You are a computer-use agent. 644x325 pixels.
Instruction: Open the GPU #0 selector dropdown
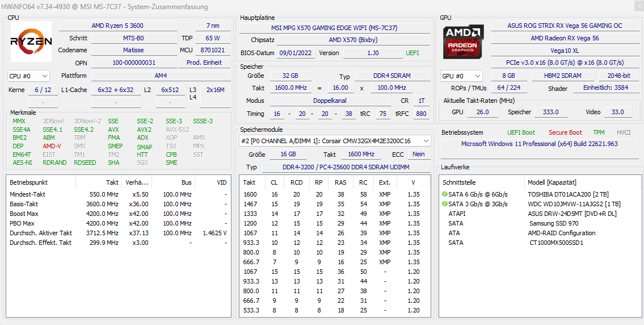462,76
